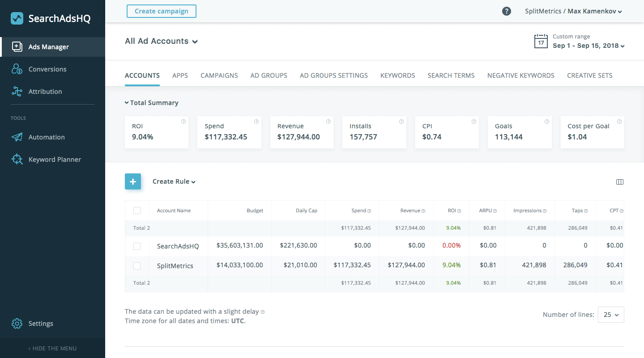Click info icon on CPI summary card
The width and height of the screenshot is (644, 358).
coord(474,122)
